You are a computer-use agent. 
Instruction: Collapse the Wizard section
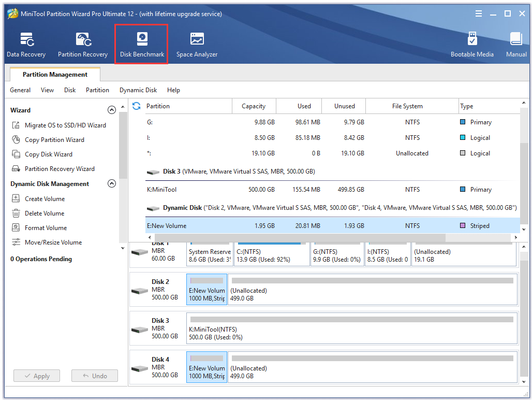[112, 110]
